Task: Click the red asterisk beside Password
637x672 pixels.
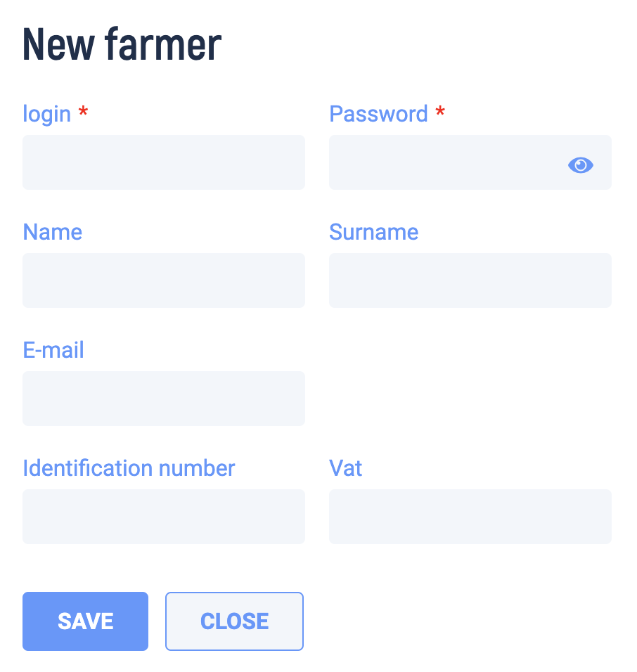Action: pos(440,112)
